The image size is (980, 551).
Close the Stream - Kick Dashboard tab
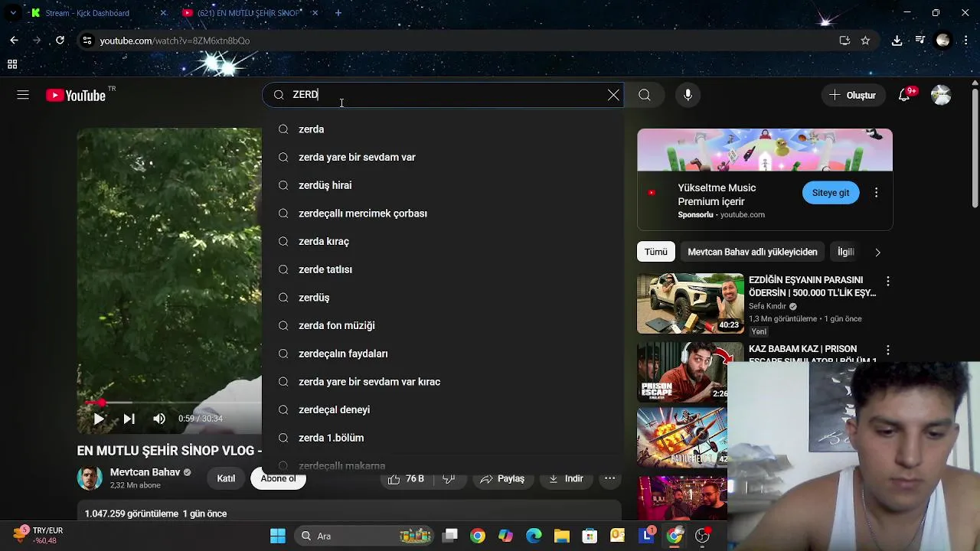163,13
